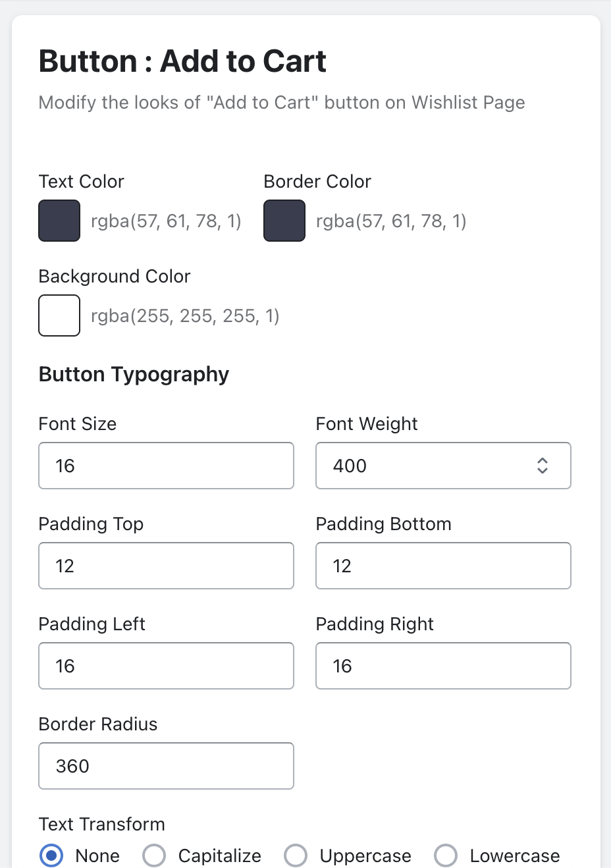Click the Padding Bottom input field
The image size is (611, 868).
pos(442,566)
